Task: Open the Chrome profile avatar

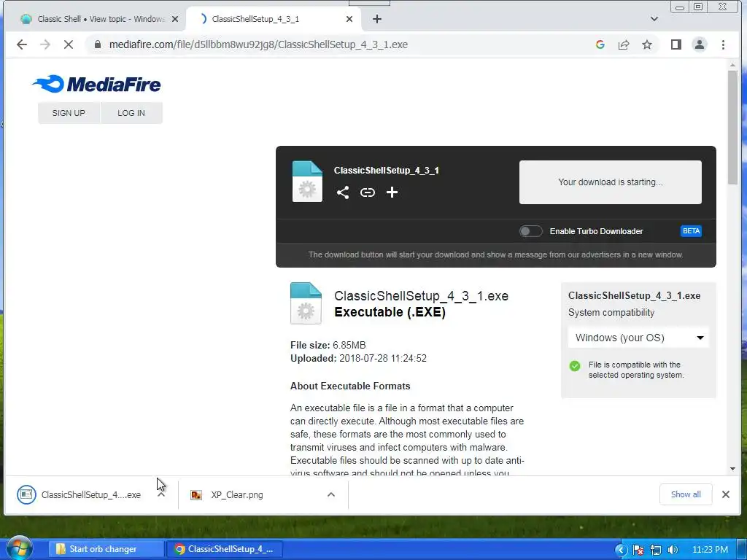Action: (x=700, y=44)
